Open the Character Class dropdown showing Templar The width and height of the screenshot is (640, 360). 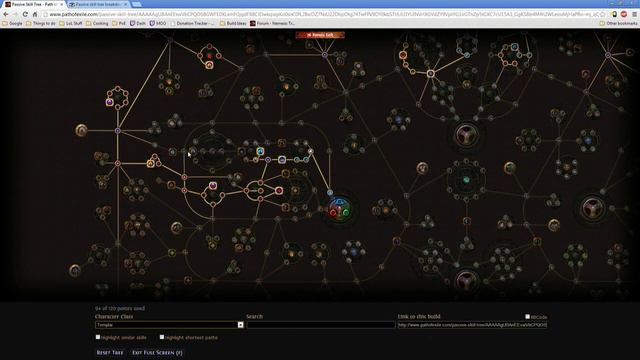click(x=169, y=325)
